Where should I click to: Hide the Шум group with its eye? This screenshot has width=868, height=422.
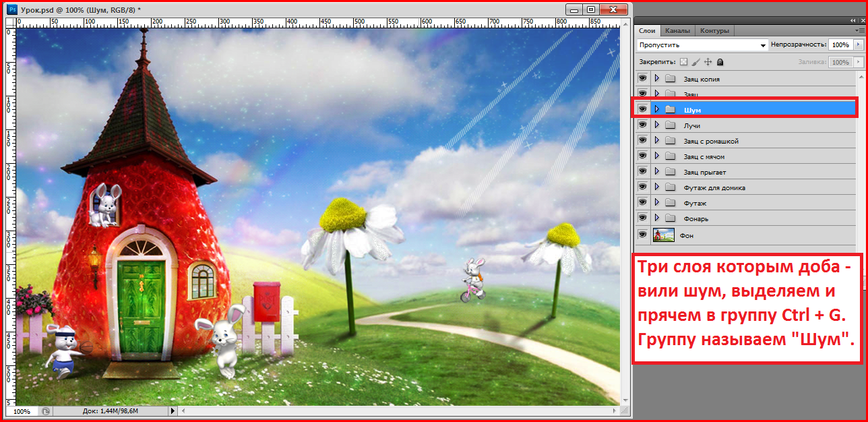coord(642,109)
